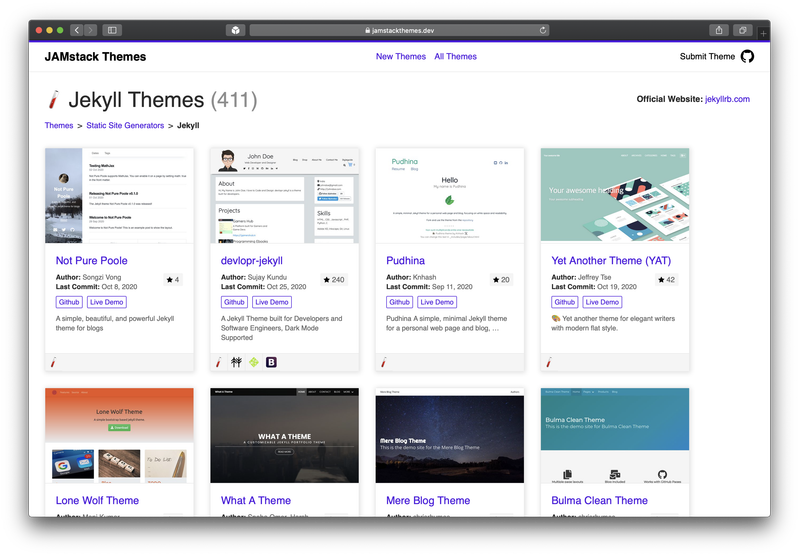Click Live Demo button on Not Pure Poole

[107, 302]
